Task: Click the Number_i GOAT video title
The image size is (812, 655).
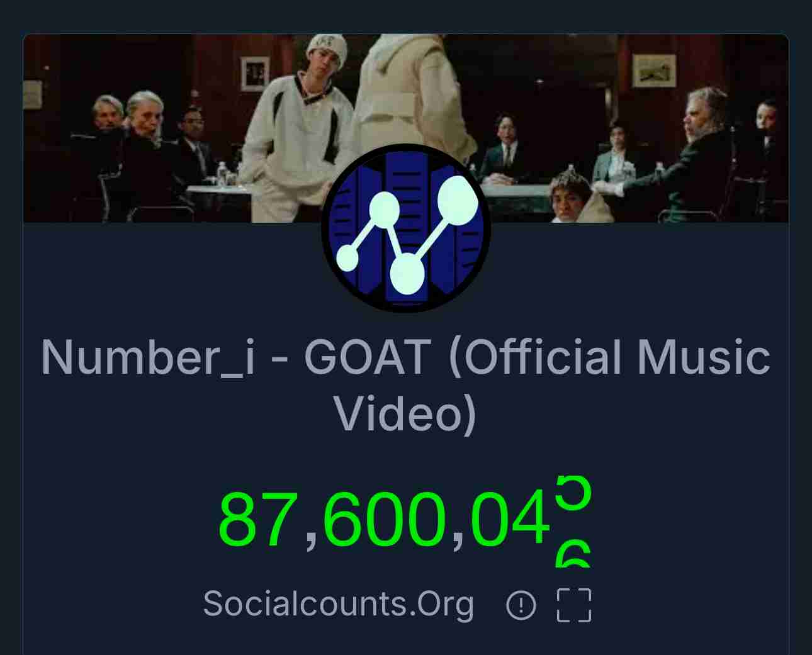Action: 406,385
